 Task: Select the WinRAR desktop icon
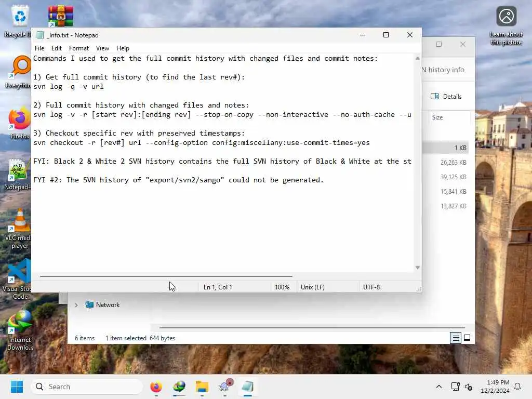pos(60,16)
